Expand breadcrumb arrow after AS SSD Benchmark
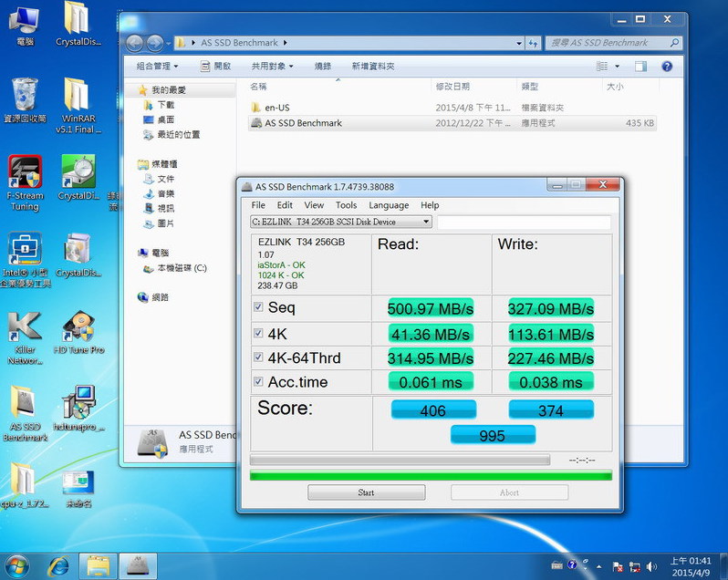Viewport: 728px width, 580px height. [x=285, y=43]
